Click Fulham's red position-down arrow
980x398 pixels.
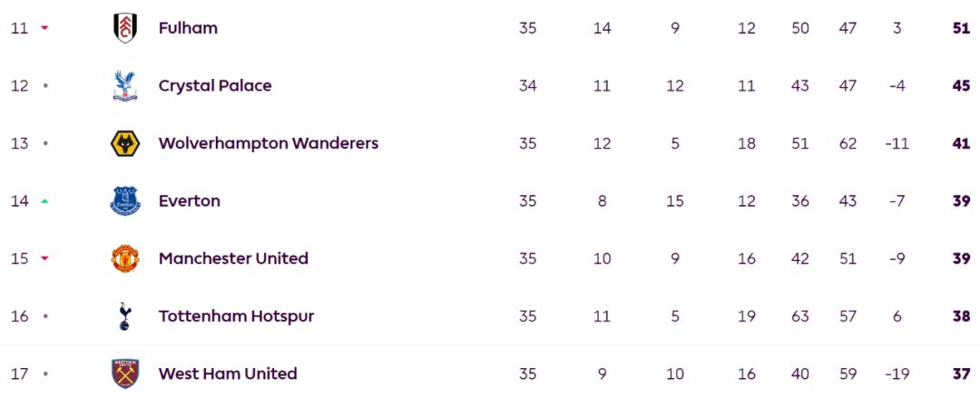click(x=44, y=28)
